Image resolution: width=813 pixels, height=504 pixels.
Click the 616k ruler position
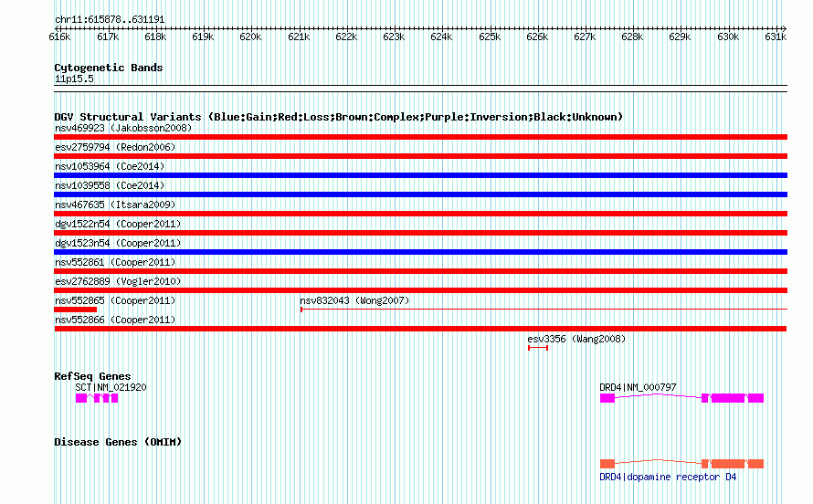click(x=59, y=37)
